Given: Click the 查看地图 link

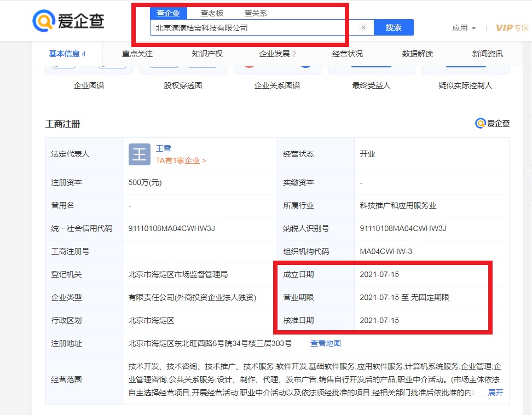Looking at the screenshot, I should [325, 343].
